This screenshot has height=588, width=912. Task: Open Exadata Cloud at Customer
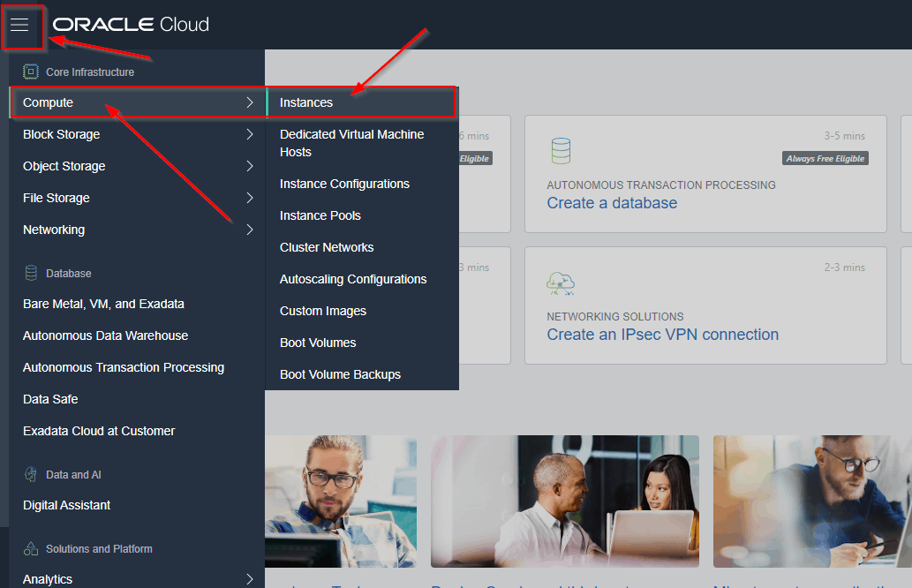99,431
